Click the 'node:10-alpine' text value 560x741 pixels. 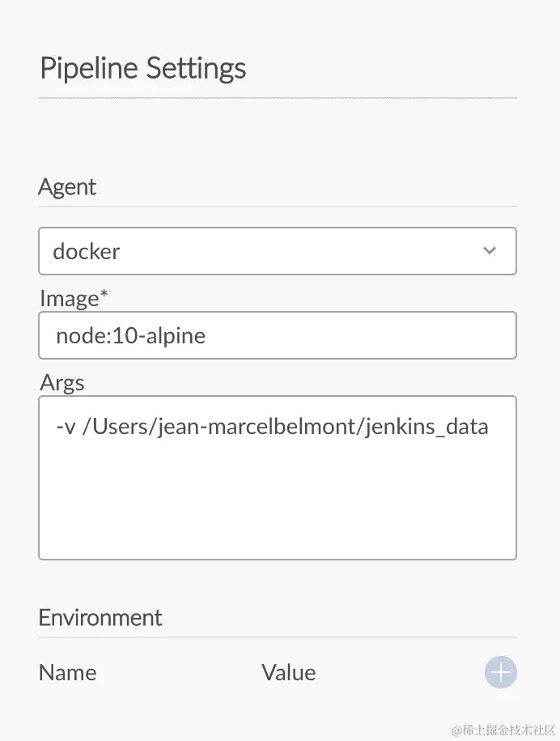[130, 335]
